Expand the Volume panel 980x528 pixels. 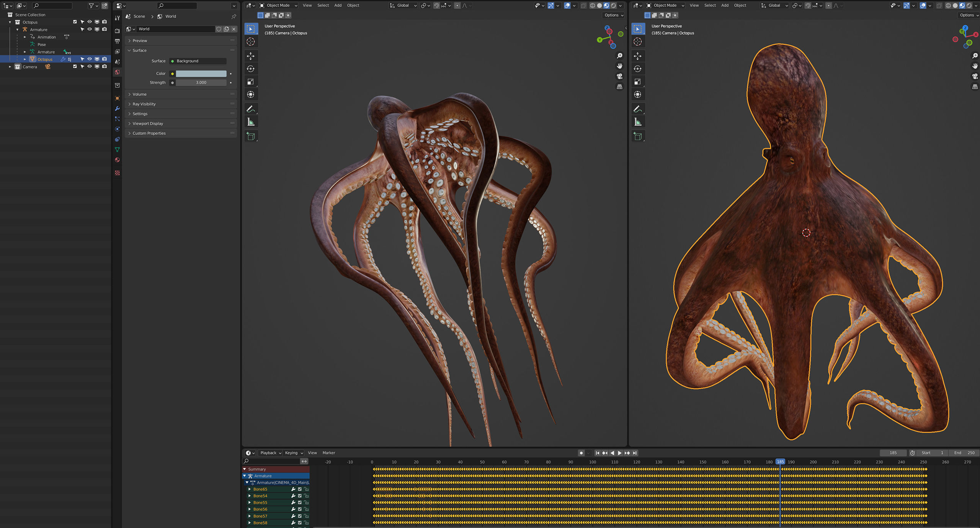(181, 94)
